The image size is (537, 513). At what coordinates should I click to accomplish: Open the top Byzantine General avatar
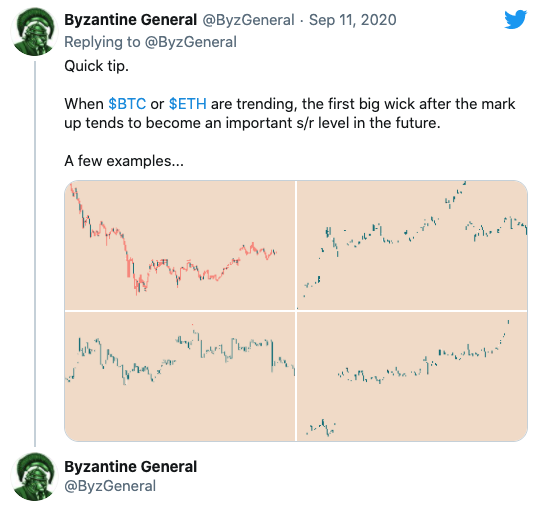(34, 32)
